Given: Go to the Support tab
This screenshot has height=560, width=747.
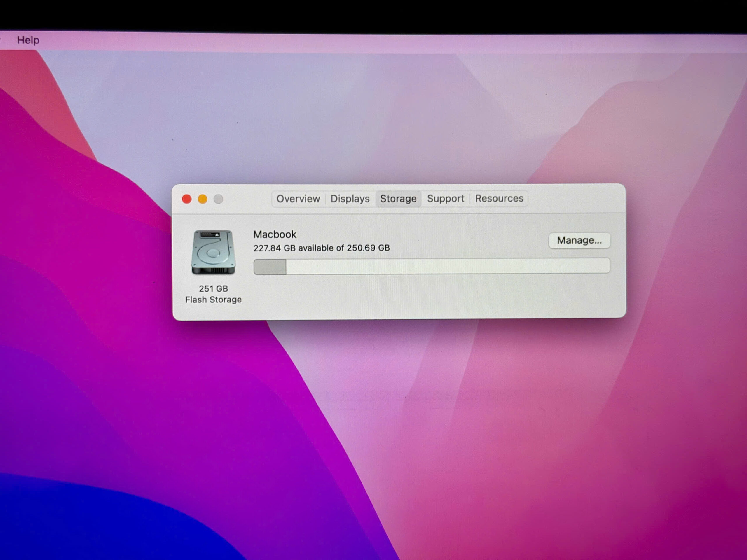Looking at the screenshot, I should (446, 199).
